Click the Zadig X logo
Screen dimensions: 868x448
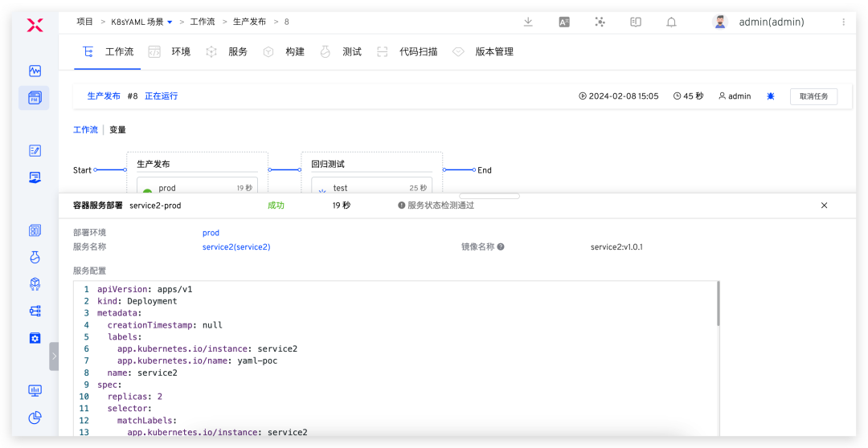click(x=35, y=24)
